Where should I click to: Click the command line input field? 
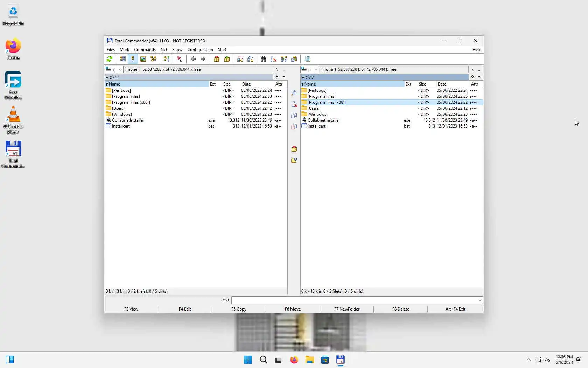pos(355,300)
